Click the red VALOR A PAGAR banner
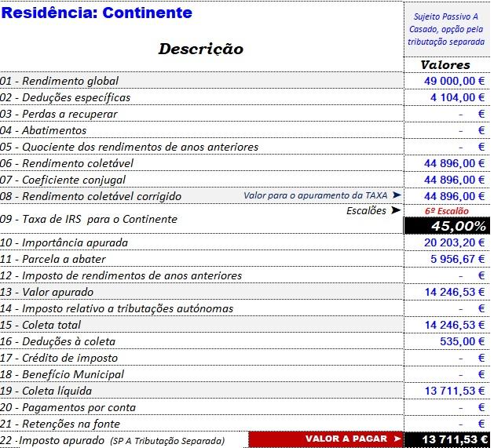Image resolution: width=494 pixels, height=448 pixels. (x=325, y=439)
